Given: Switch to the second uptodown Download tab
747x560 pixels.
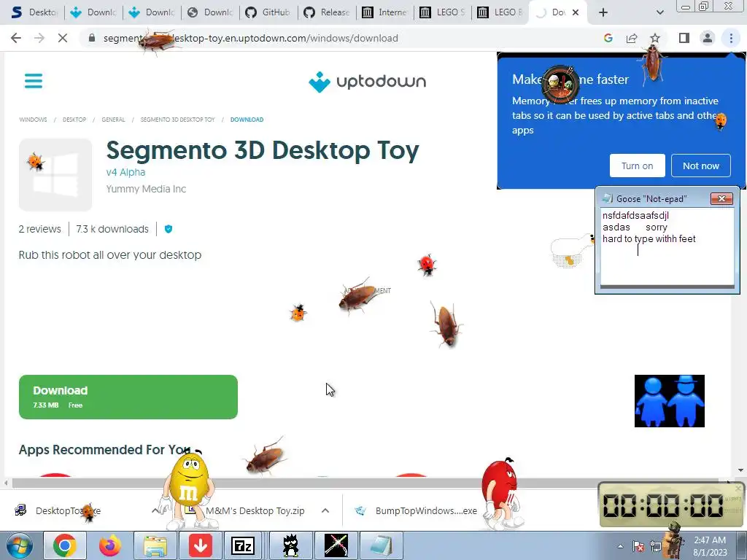Looking at the screenshot, I should [x=152, y=12].
